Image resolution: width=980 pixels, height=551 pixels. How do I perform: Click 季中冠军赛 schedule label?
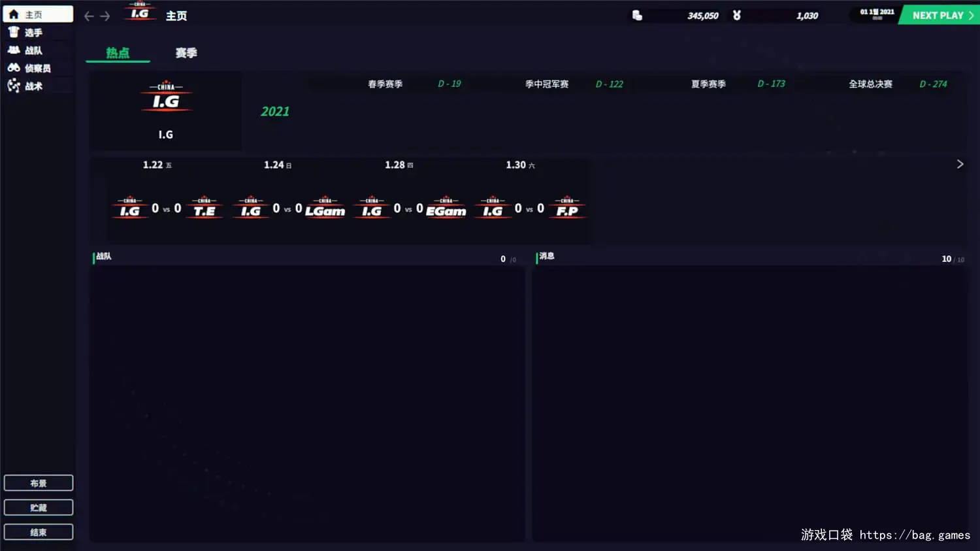point(547,84)
